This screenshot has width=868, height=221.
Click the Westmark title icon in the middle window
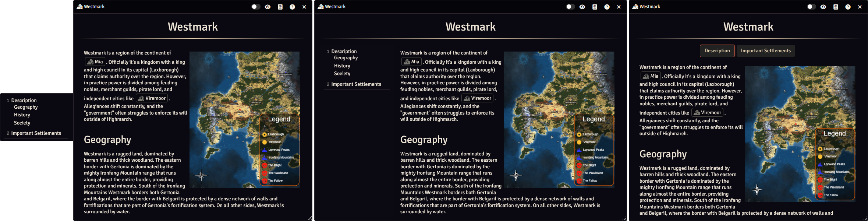tap(320, 7)
